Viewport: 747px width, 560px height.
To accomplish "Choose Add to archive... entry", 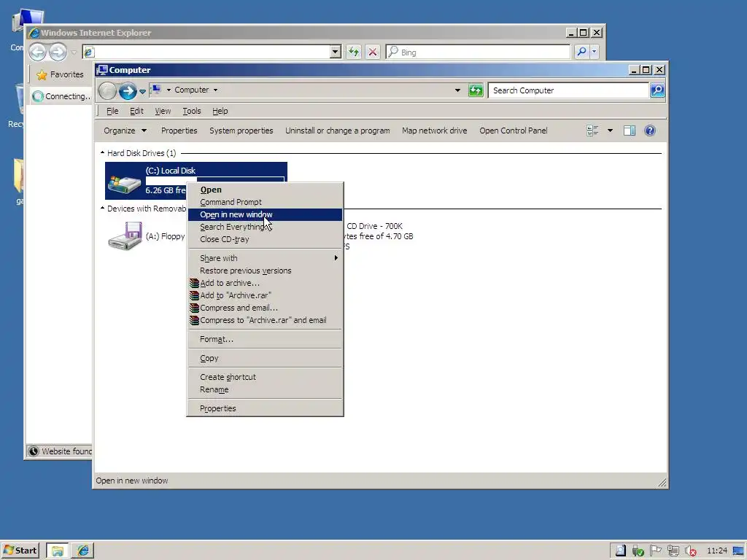I will (265, 283).
